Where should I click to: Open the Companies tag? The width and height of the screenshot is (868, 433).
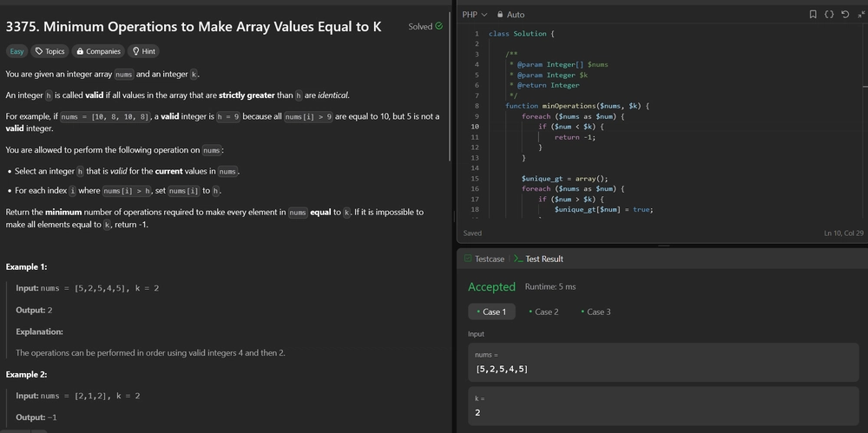98,51
